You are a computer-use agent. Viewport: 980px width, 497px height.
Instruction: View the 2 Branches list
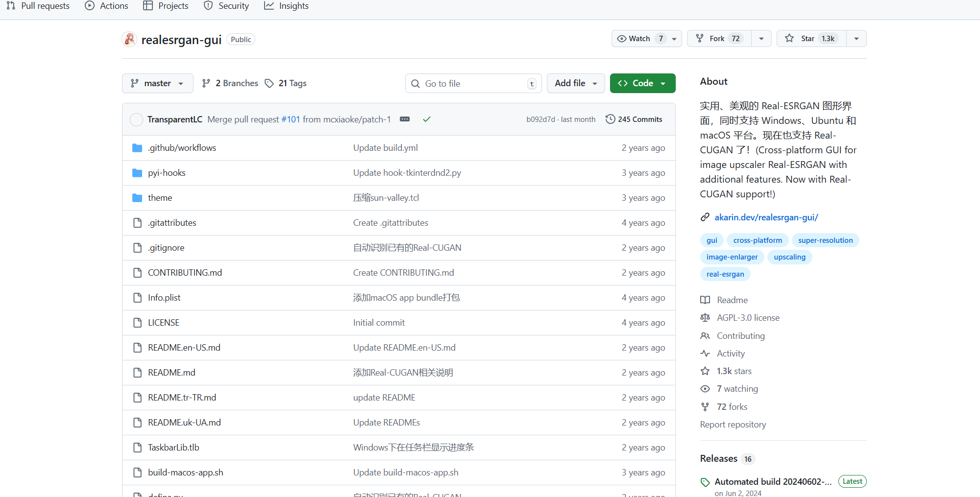click(x=230, y=83)
